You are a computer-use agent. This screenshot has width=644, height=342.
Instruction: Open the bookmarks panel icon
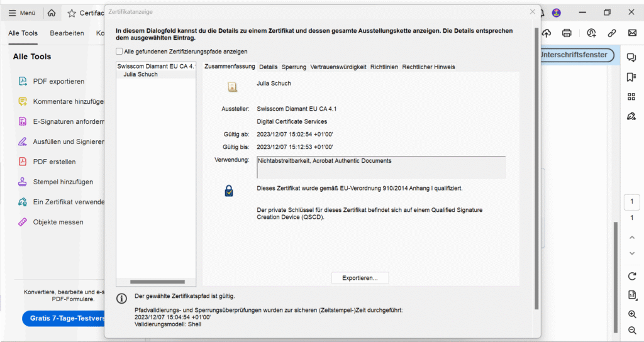coord(631,77)
